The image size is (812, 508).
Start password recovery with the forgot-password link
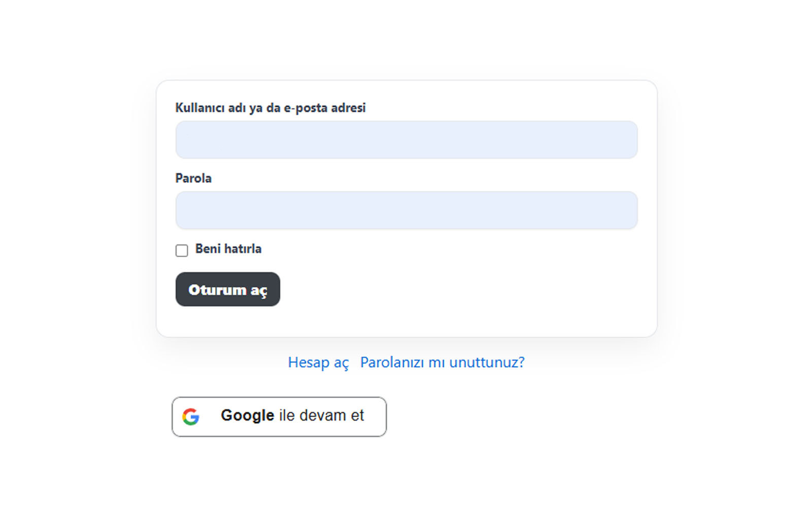442,363
